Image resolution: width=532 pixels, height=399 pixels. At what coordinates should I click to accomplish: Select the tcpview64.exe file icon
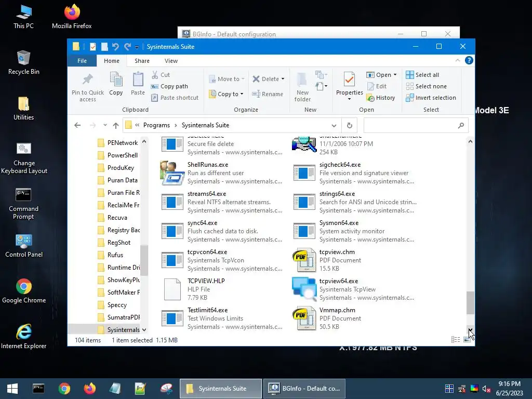(x=304, y=289)
